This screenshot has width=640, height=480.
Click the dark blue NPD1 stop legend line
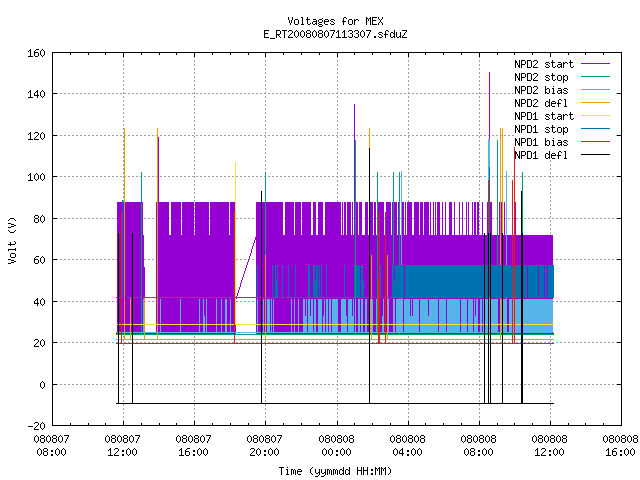pos(596,129)
